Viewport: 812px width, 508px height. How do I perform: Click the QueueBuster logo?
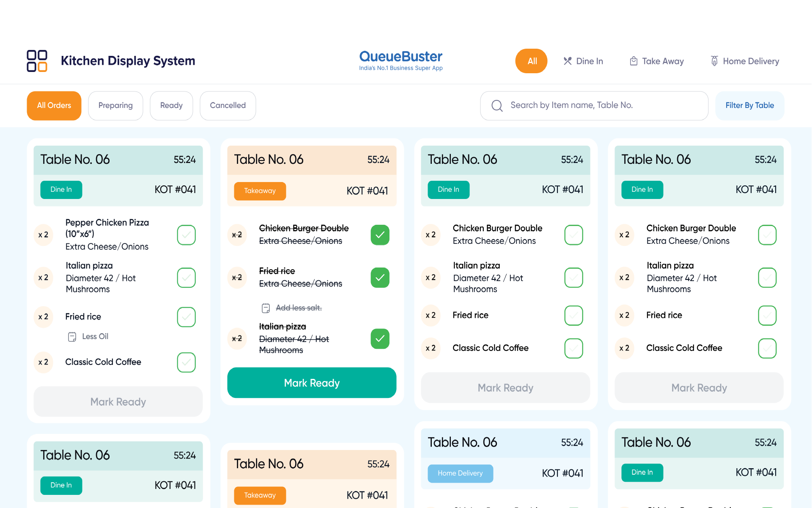[401, 61]
